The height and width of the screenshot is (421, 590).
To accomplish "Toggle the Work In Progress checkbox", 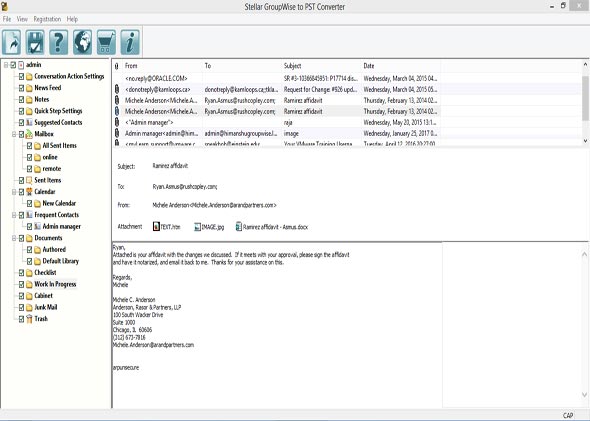I will 21,284.
